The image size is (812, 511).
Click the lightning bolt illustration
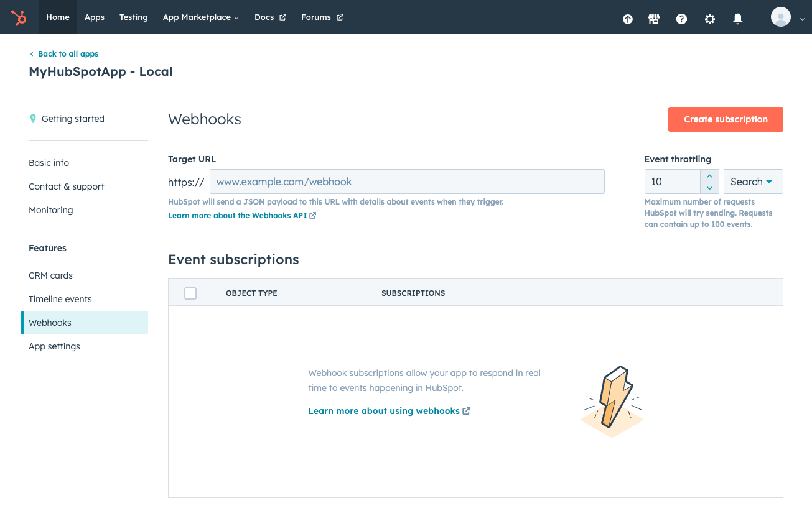pos(612,402)
